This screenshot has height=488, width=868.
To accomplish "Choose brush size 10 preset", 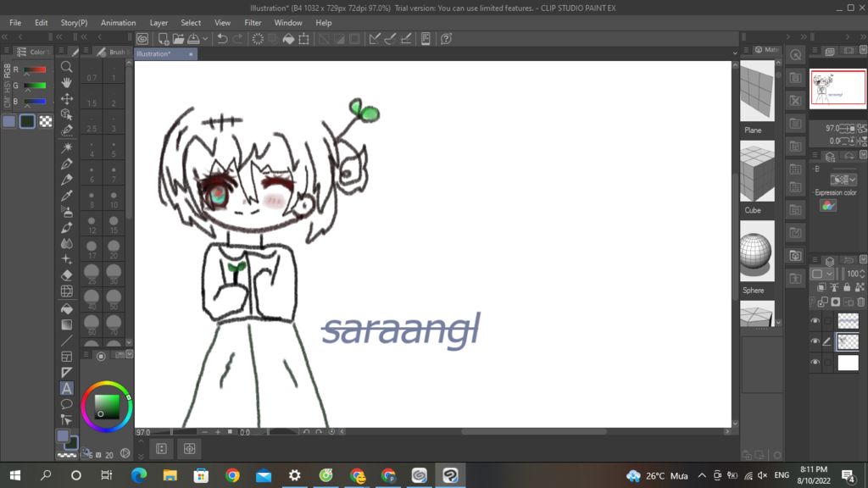I will tap(114, 198).
